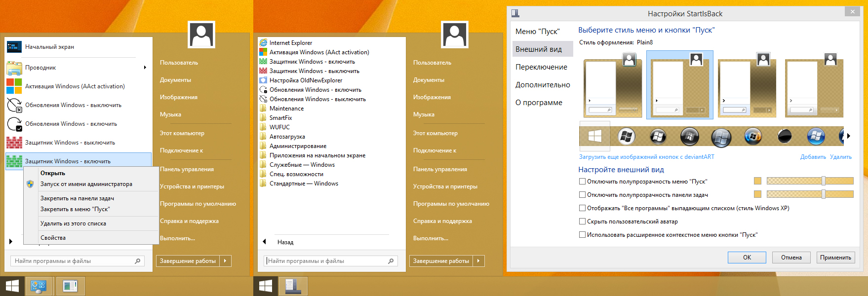The width and height of the screenshot is (868, 296).
Task: Pick the orb with blue-orange glowing ring
Action: [753, 136]
